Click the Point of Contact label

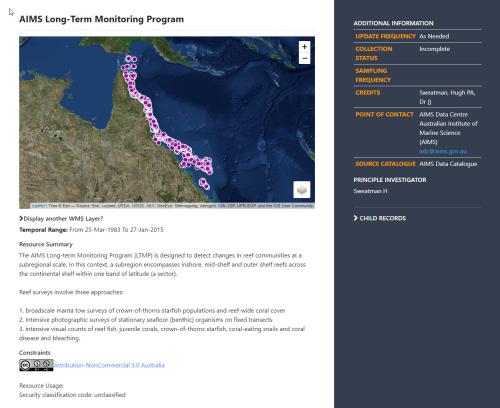(x=384, y=114)
